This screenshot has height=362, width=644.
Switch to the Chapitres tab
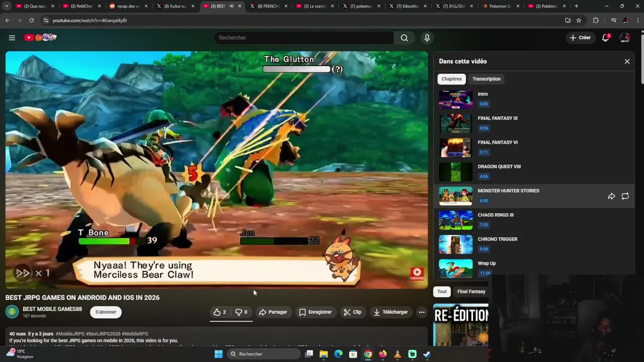pyautogui.click(x=451, y=79)
